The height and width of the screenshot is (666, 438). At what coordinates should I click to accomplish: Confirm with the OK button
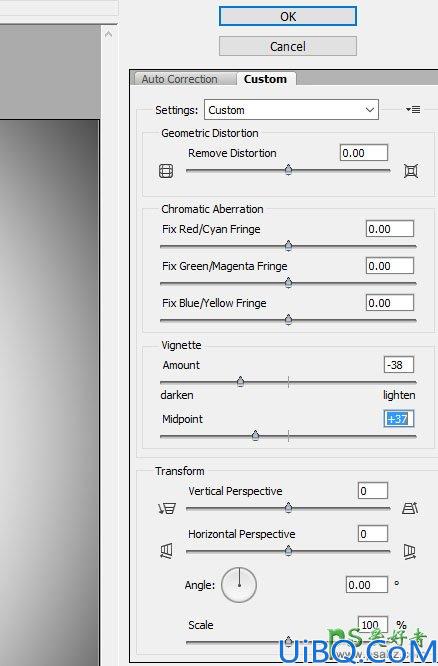288,17
